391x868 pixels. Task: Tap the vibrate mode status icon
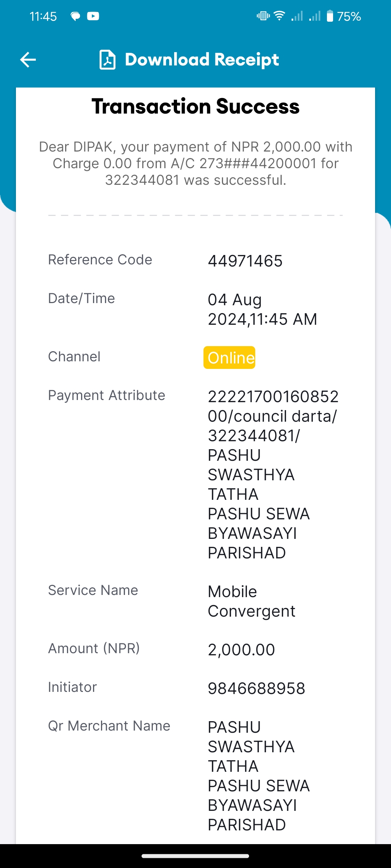[x=263, y=16]
